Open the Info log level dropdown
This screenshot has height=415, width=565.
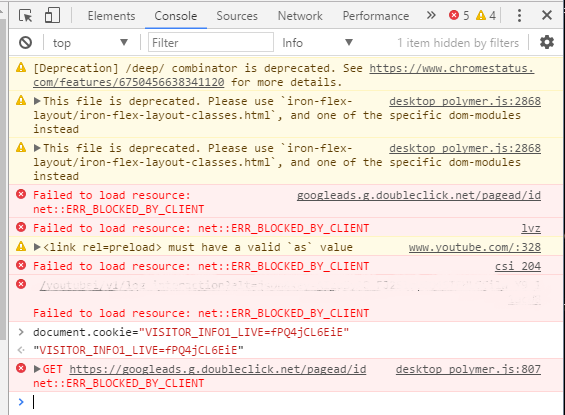(317, 43)
